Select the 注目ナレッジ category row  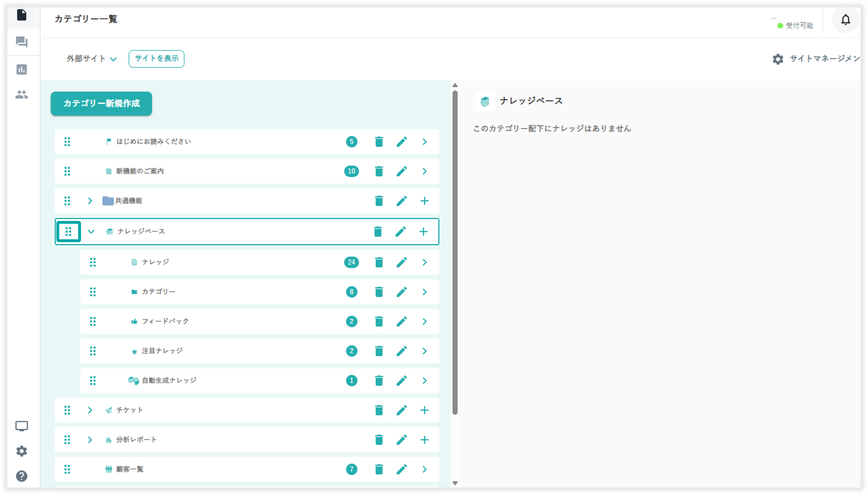162,351
